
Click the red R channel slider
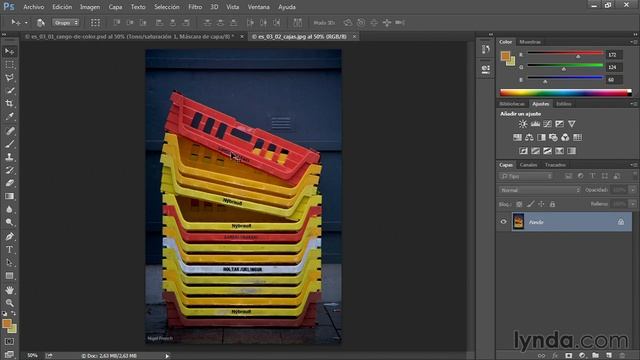(x=565, y=53)
